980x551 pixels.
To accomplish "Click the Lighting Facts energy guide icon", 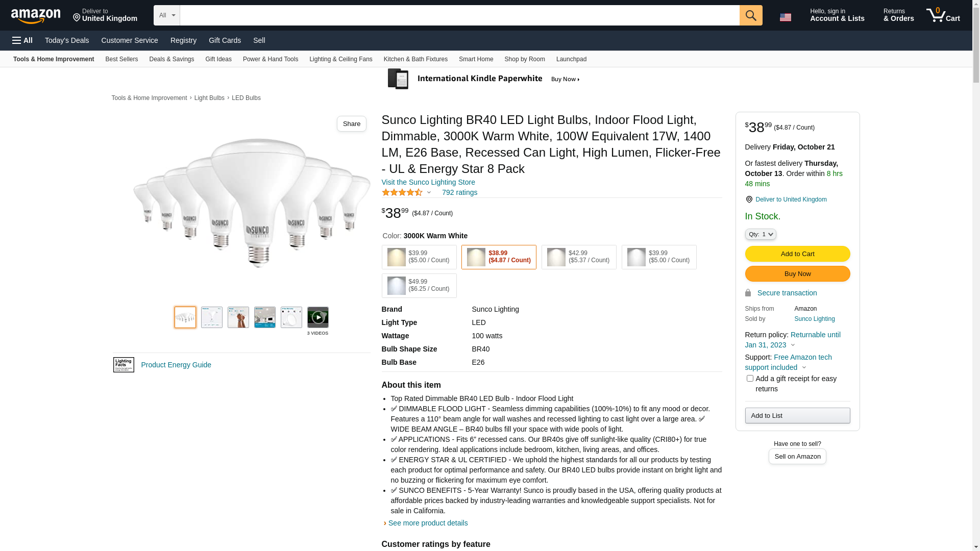I will (x=124, y=365).
